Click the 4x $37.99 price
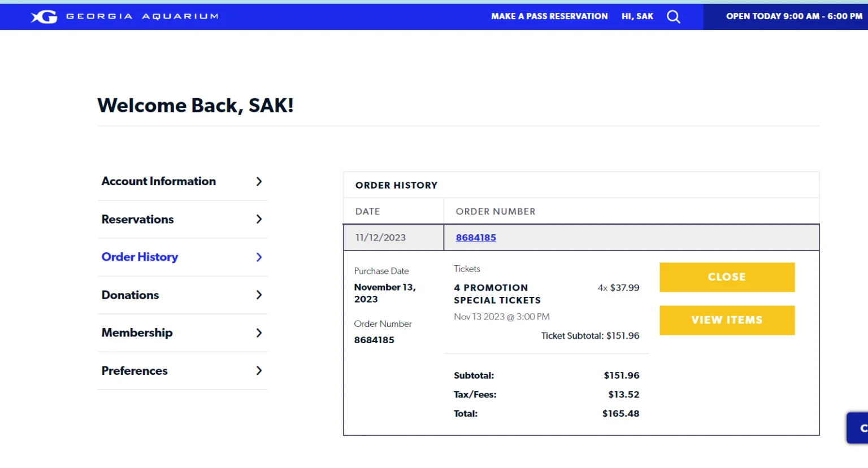 pos(618,287)
